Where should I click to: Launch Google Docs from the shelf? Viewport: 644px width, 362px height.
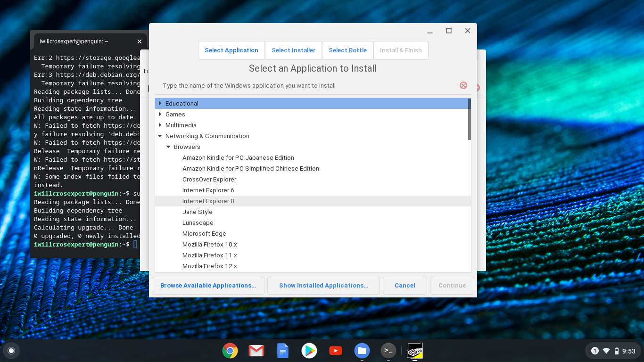[283, 351]
